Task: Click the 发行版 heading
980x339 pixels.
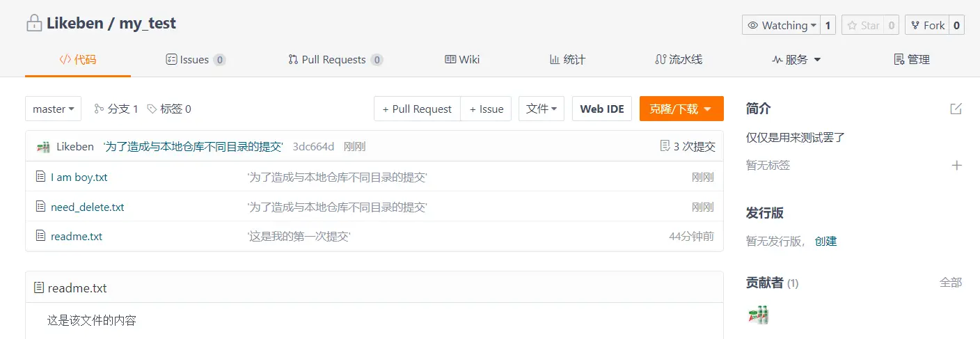Action: point(765,212)
